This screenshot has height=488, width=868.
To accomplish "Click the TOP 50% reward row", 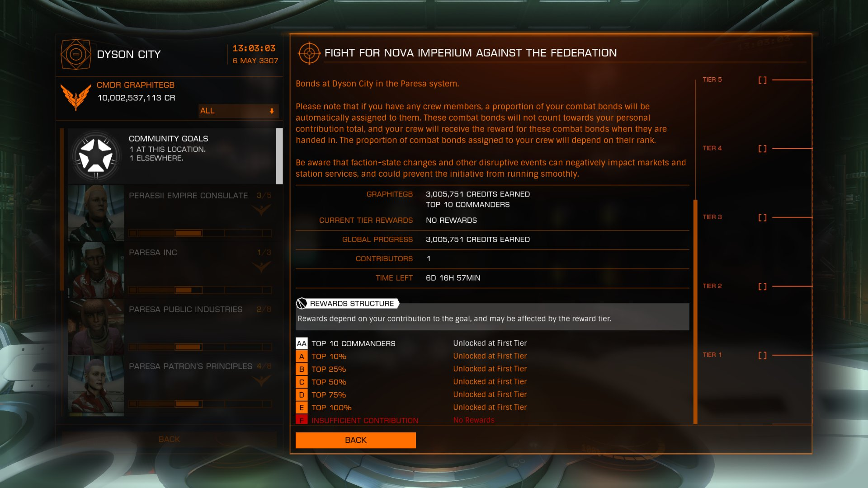I will [492, 382].
